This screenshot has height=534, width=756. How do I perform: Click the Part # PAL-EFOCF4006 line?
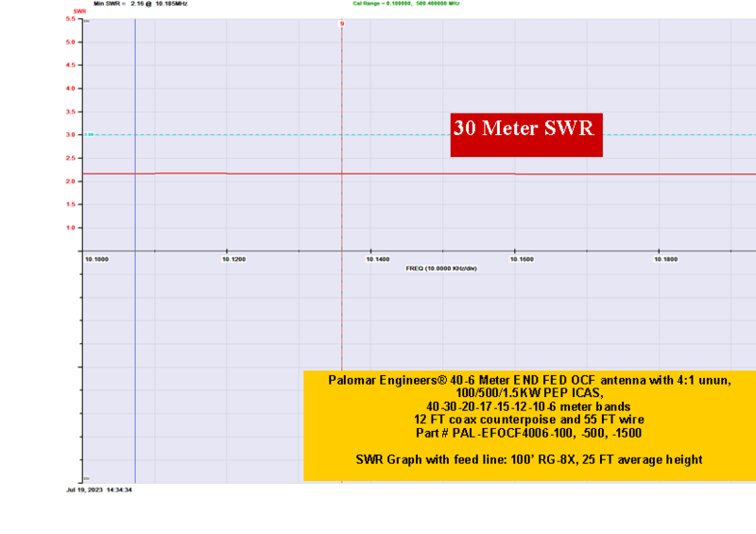[x=528, y=433]
